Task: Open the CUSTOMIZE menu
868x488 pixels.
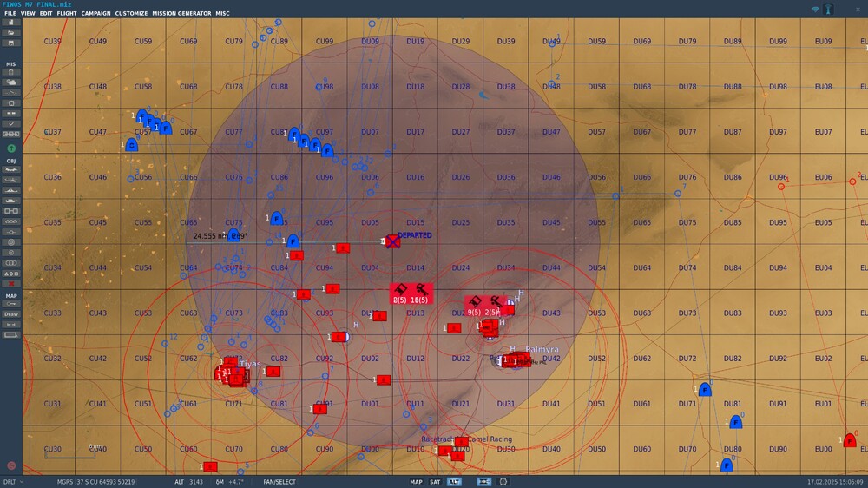Action: click(x=131, y=13)
